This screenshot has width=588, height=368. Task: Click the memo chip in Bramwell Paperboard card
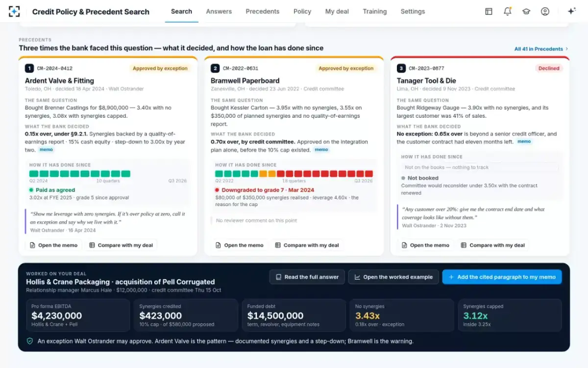(x=321, y=150)
